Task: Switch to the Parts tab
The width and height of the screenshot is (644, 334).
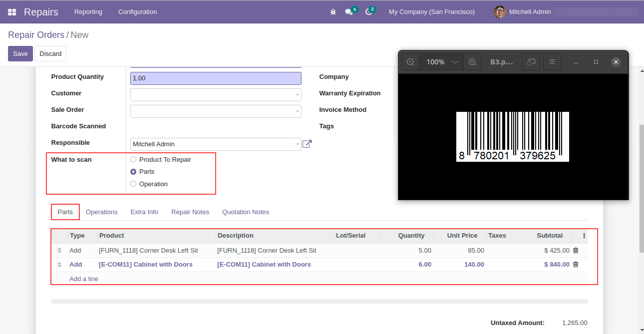Action: tap(65, 212)
